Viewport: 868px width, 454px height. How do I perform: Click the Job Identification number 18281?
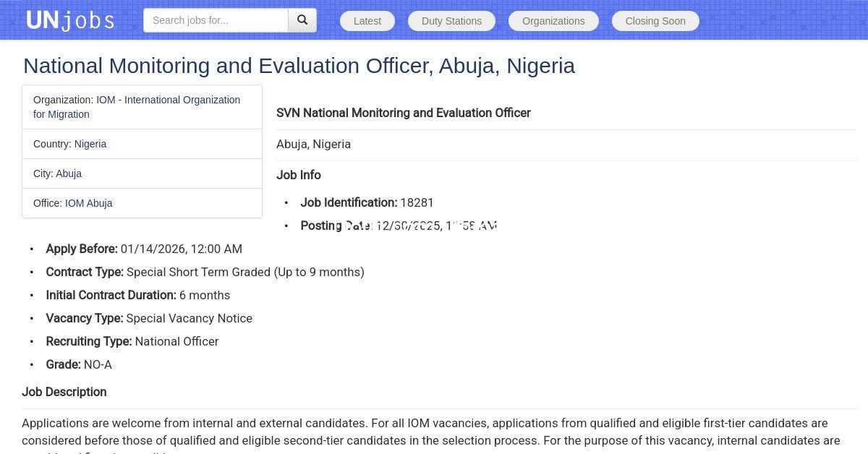[417, 202]
